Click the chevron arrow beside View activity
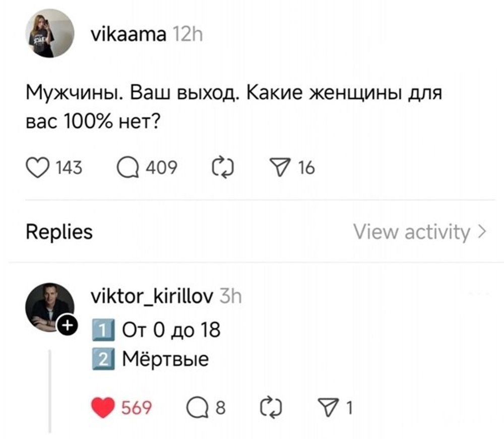 (x=482, y=232)
